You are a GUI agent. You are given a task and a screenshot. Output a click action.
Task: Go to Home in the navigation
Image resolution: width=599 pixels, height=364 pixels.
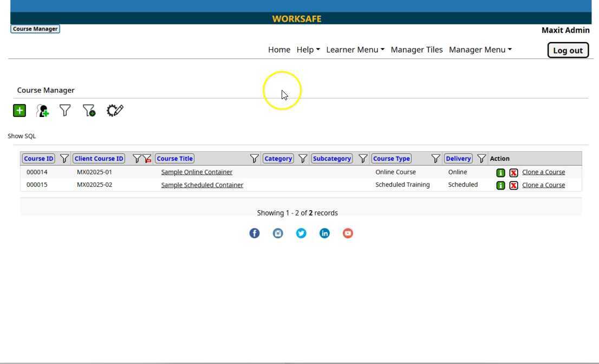pos(279,50)
